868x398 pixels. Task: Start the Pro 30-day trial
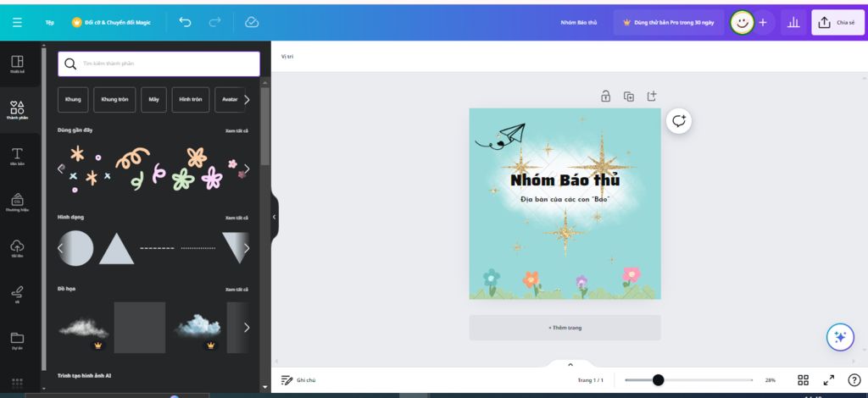pyautogui.click(x=669, y=23)
